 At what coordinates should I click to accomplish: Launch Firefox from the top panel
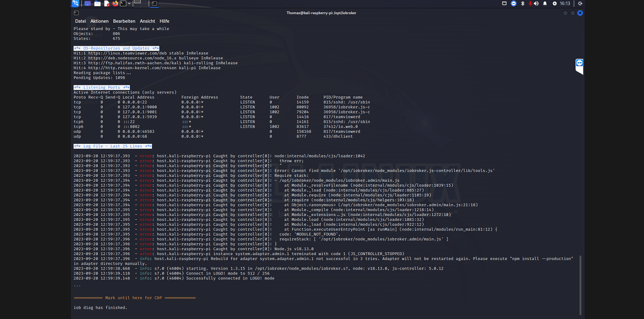click(115, 4)
